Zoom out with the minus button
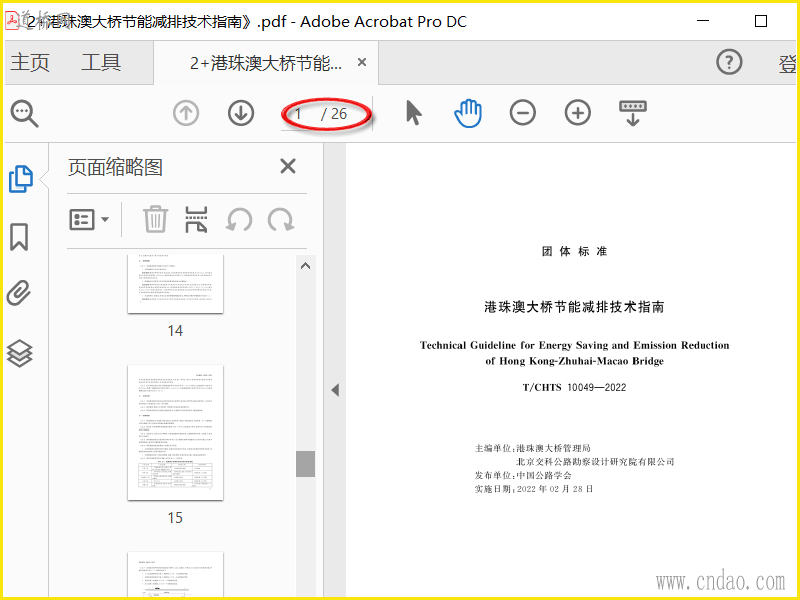The image size is (800, 600). 522,113
